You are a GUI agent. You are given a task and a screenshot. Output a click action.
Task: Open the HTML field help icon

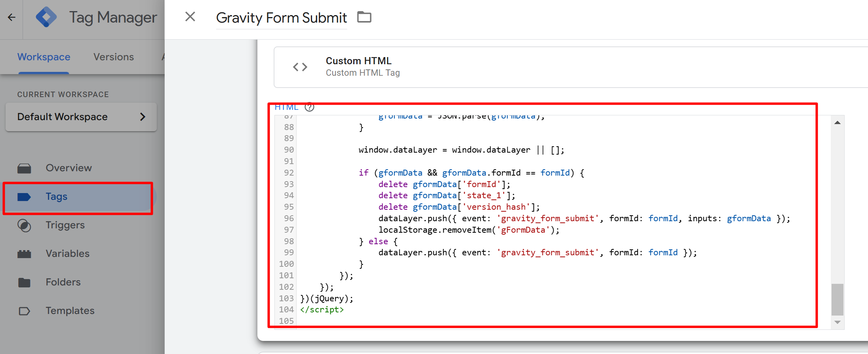(x=309, y=107)
